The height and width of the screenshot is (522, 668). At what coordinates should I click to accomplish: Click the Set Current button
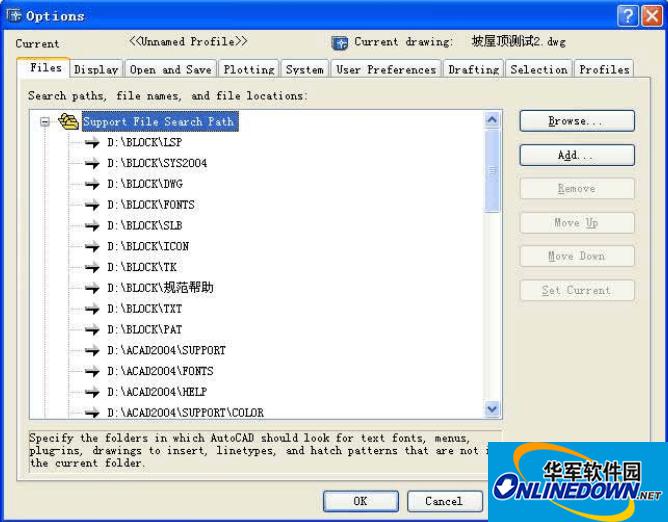577,291
